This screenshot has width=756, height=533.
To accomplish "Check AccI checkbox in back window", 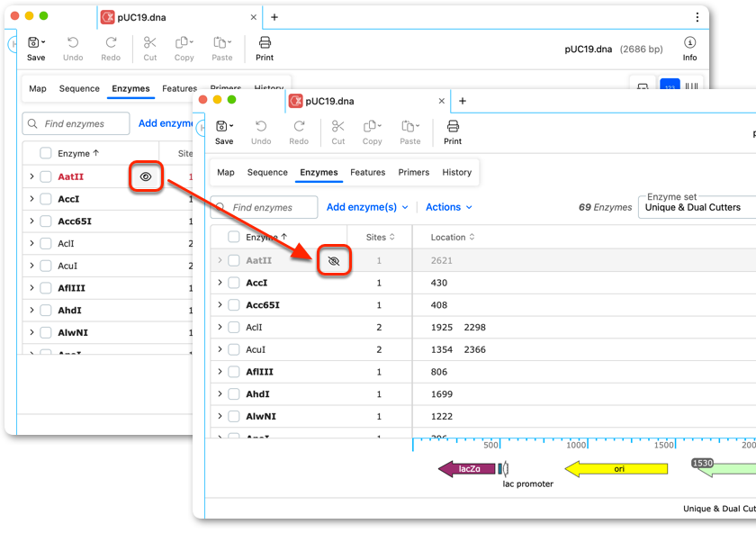I will tap(46, 199).
